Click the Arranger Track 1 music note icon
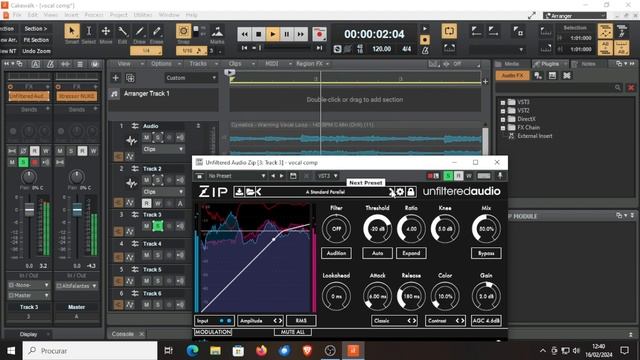 point(115,94)
